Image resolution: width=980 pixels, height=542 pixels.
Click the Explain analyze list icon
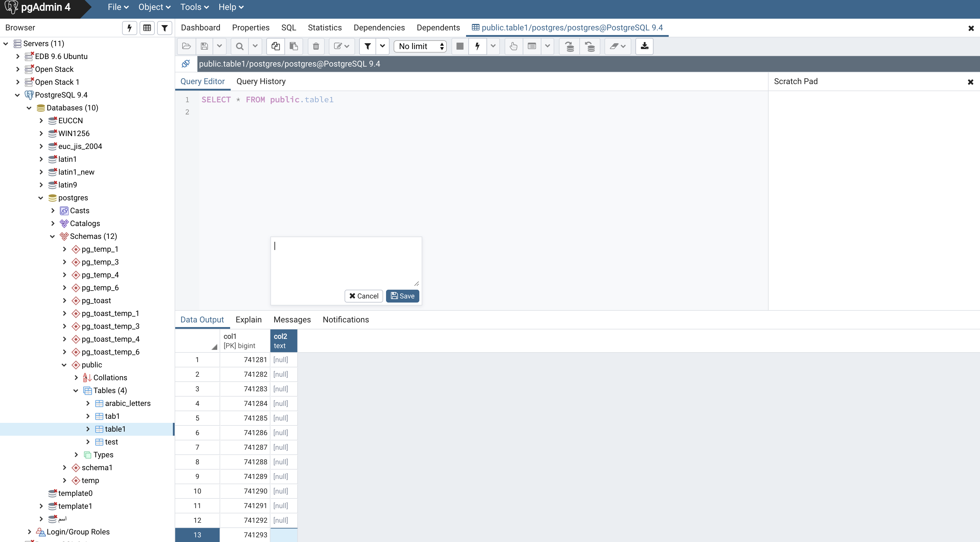click(532, 46)
